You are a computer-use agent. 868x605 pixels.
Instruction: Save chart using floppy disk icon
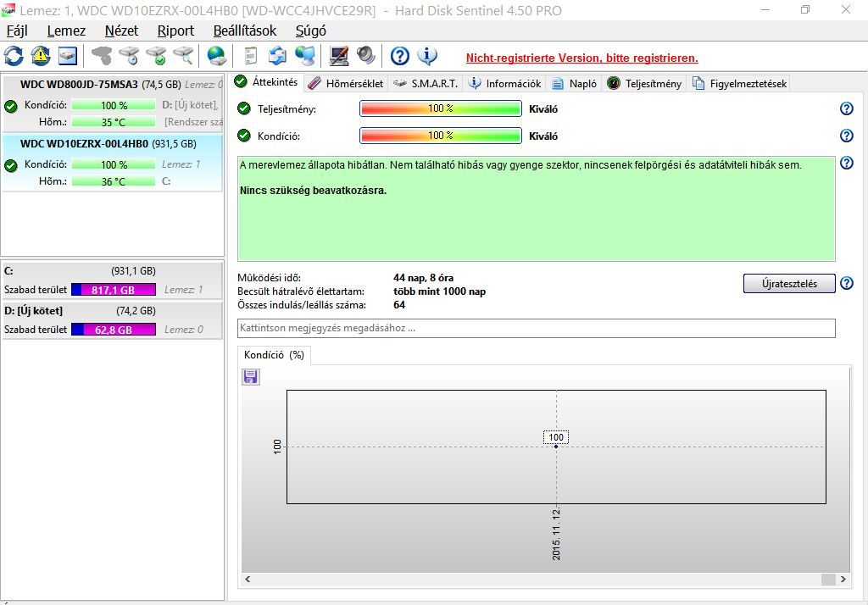(251, 377)
